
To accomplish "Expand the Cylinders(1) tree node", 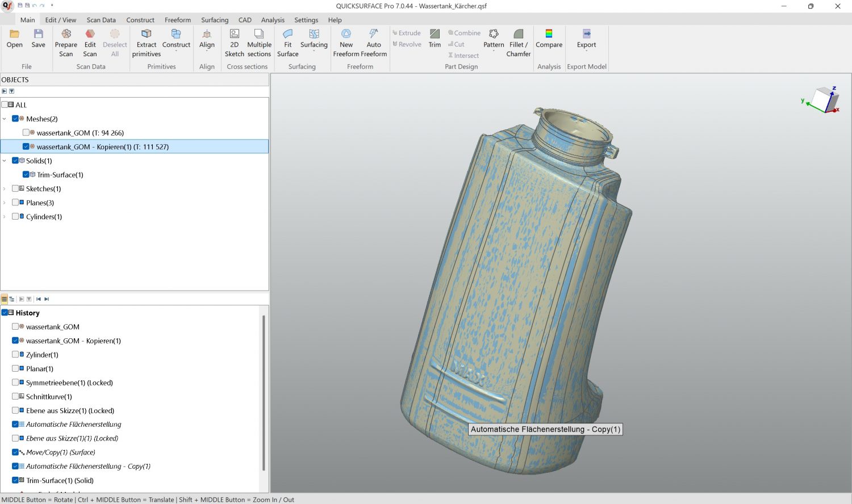I will [x=5, y=217].
